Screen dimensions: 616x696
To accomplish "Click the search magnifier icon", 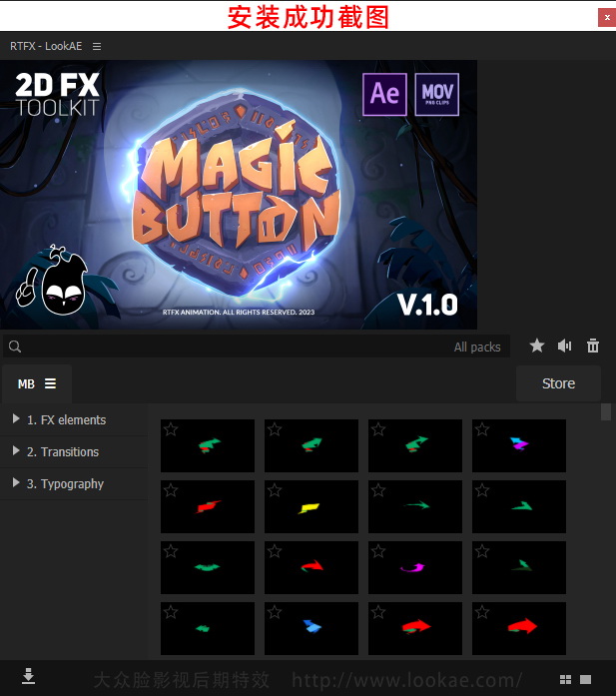I will coord(15,347).
